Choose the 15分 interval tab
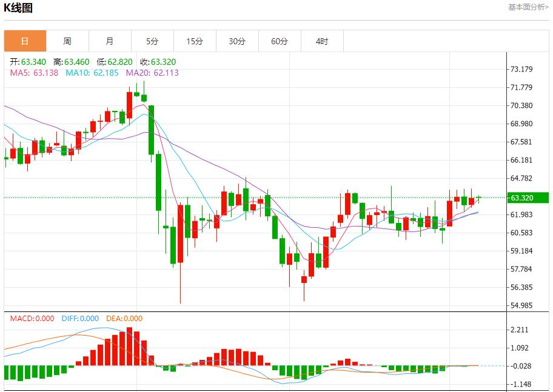Image resolution: width=553 pixels, height=392 pixels. [195, 41]
